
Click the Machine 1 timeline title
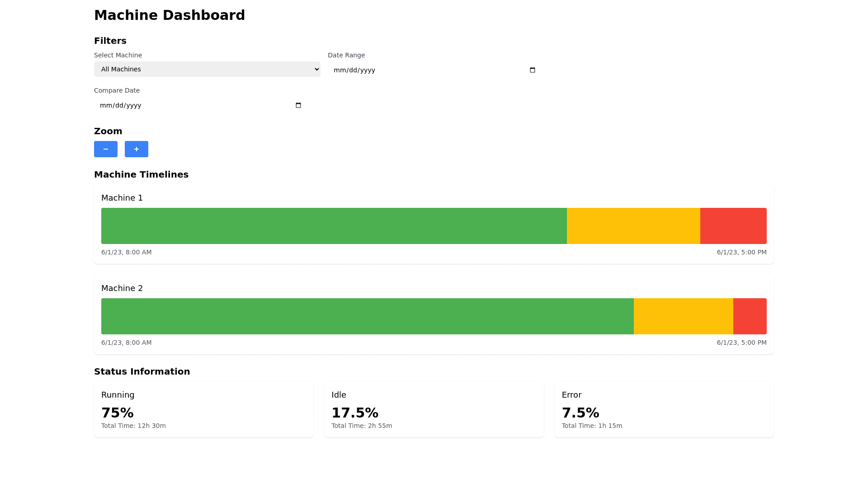click(x=122, y=198)
